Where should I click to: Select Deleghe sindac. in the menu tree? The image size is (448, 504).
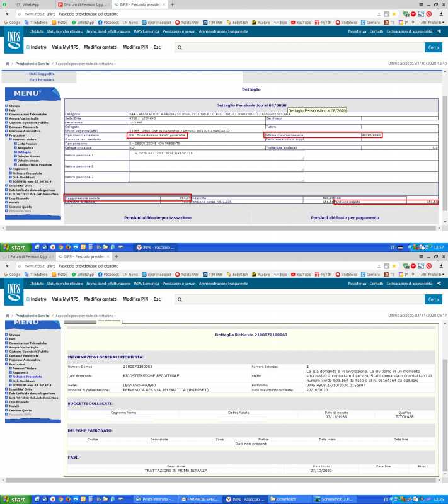pyautogui.click(x=28, y=160)
